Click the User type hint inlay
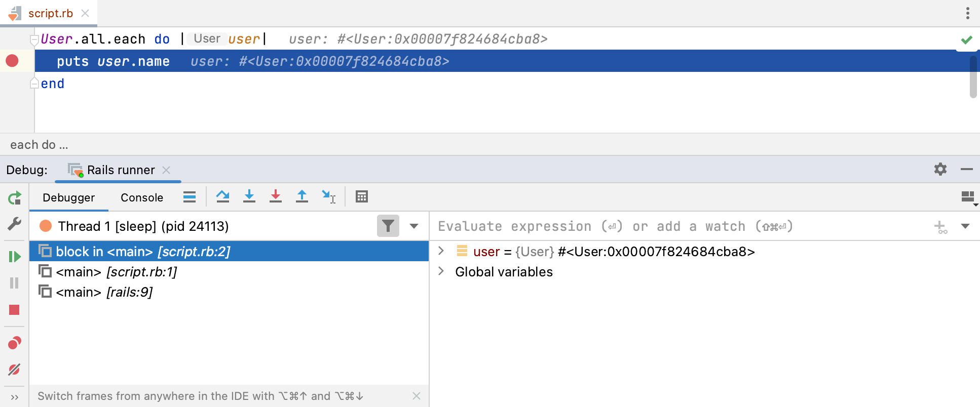Image resolution: width=980 pixels, height=407 pixels. [x=207, y=38]
